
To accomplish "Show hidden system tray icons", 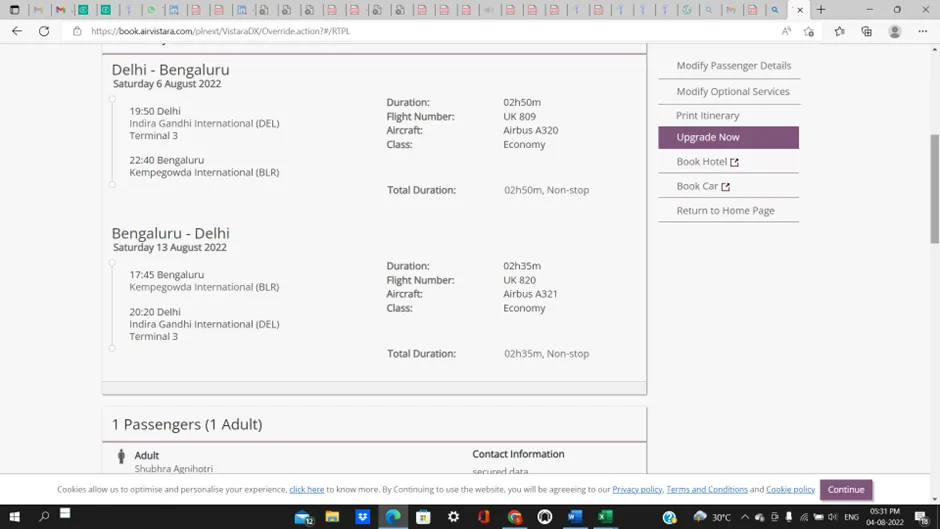I will pos(745,516).
